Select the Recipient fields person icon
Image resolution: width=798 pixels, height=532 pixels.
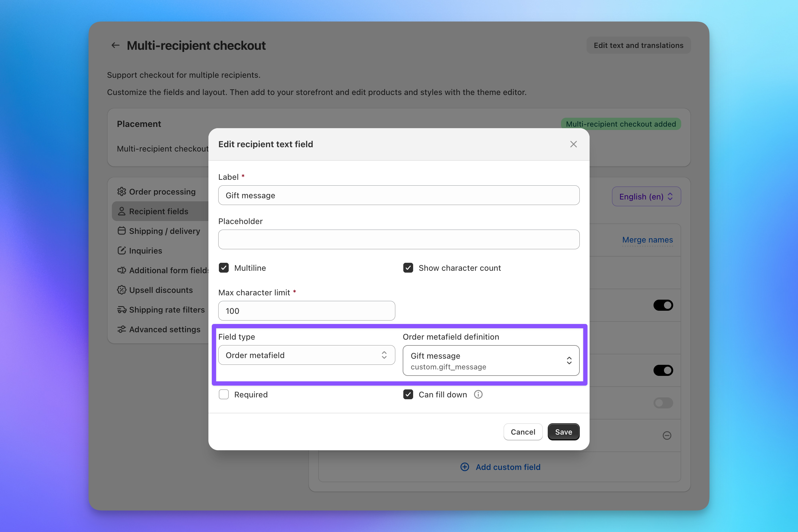pos(121,211)
